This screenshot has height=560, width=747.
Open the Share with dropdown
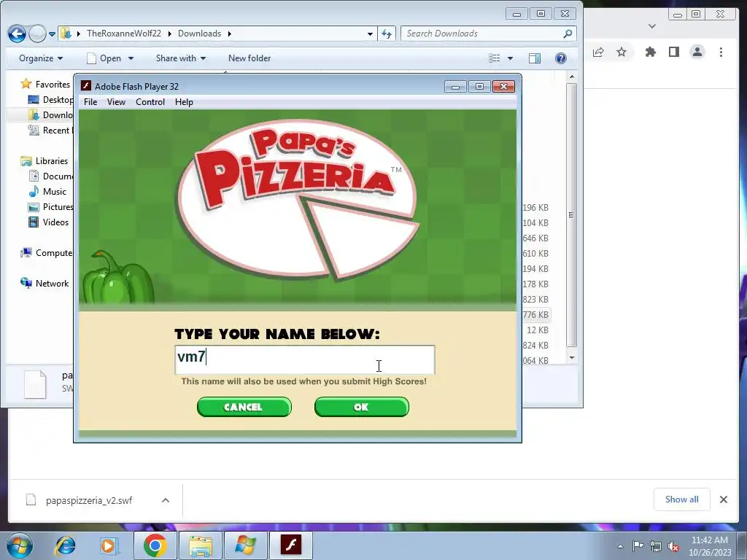(x=181, y=58)
